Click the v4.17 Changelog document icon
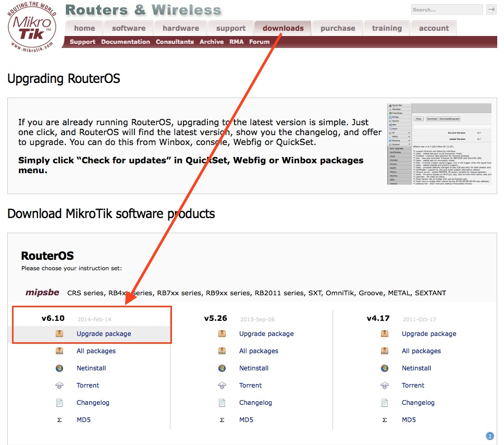The height and width of the screenshot is (445, 504). click(x=385, y=403)
